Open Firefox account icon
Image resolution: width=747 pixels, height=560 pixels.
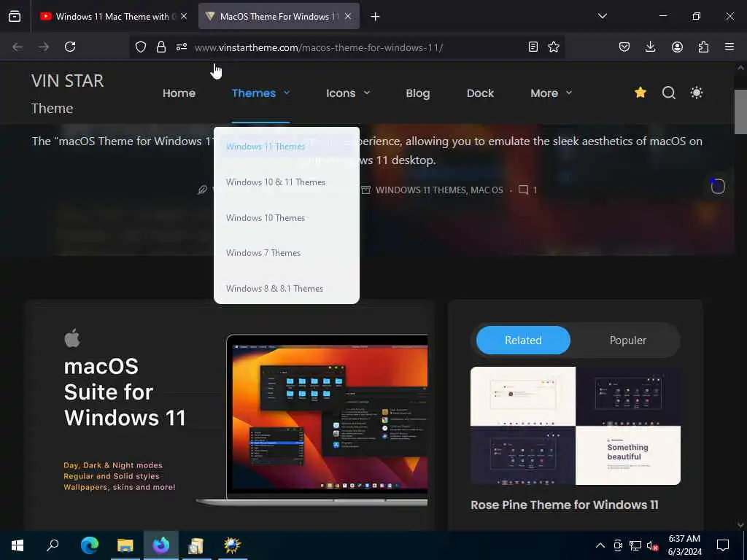tap(677, 47)
